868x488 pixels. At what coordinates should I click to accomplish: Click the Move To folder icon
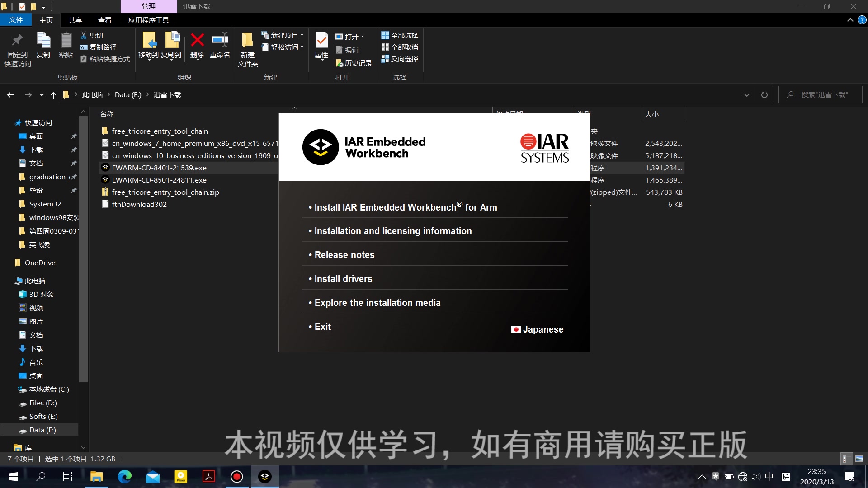pos(149,40)
